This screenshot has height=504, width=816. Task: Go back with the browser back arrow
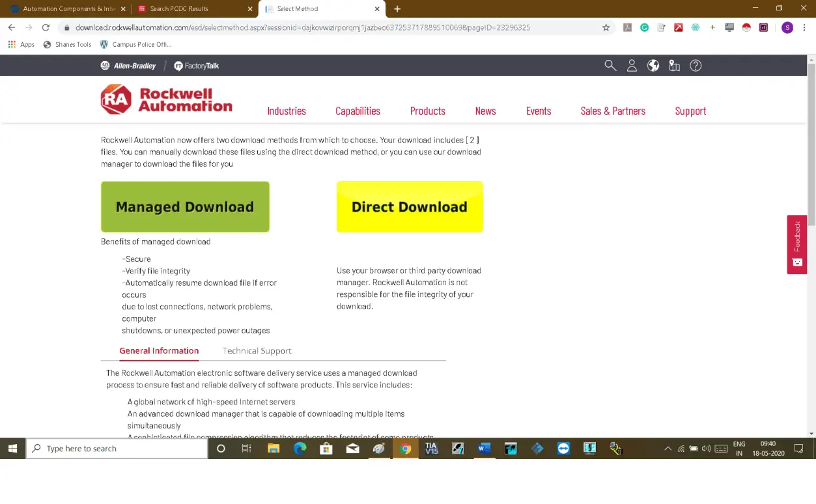tap(12, 27)
